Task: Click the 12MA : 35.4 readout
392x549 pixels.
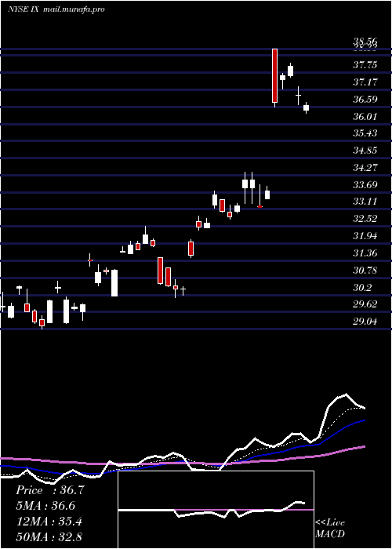Action: 49,522
